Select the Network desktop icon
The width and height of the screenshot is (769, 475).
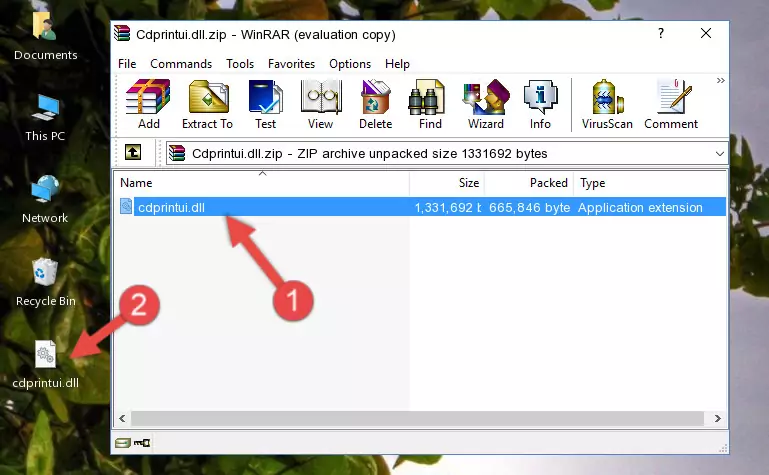pyautogui.click(x=45, y=199)
